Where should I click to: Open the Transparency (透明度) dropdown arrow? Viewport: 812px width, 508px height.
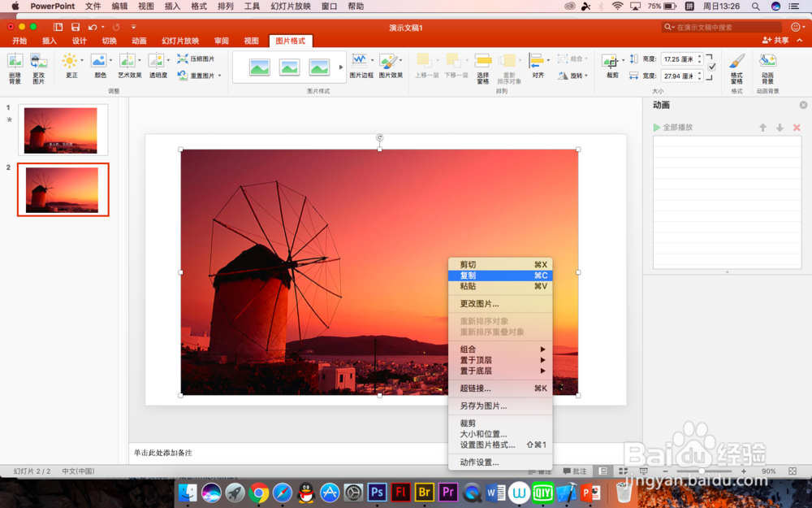tap(168, 61)
